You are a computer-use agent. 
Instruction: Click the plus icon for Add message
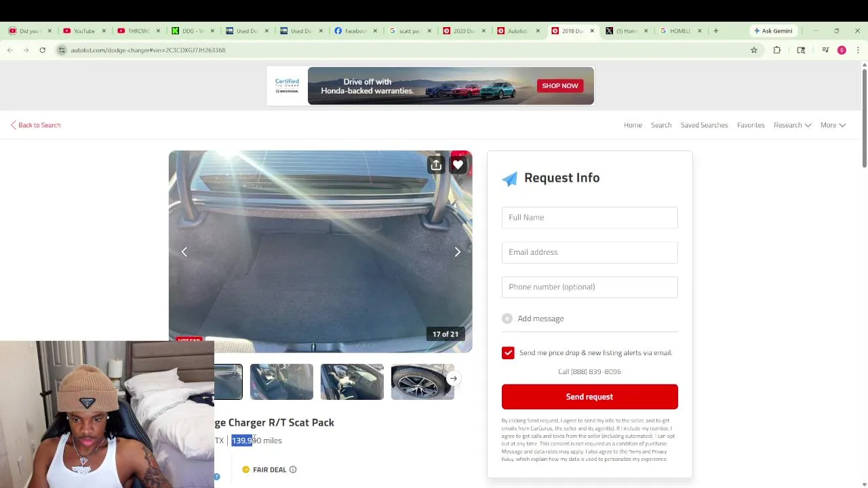pos(507,319)
